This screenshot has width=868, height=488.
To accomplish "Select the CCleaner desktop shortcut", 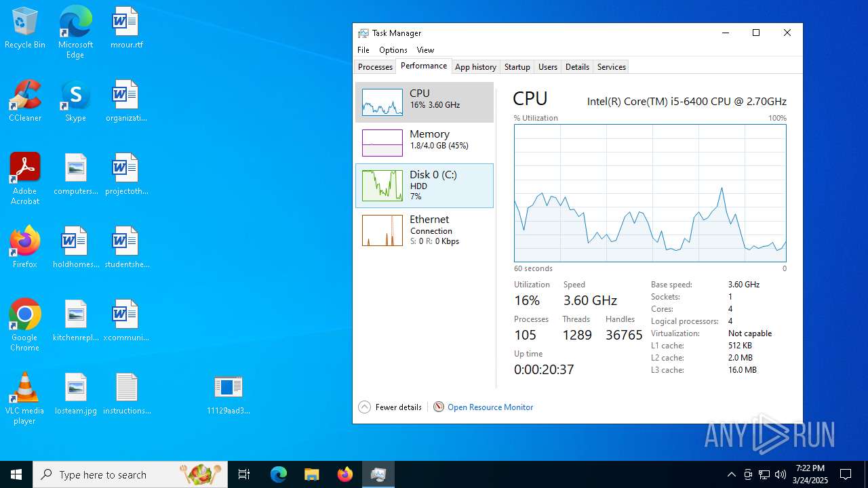I will [x=25, y=102].
